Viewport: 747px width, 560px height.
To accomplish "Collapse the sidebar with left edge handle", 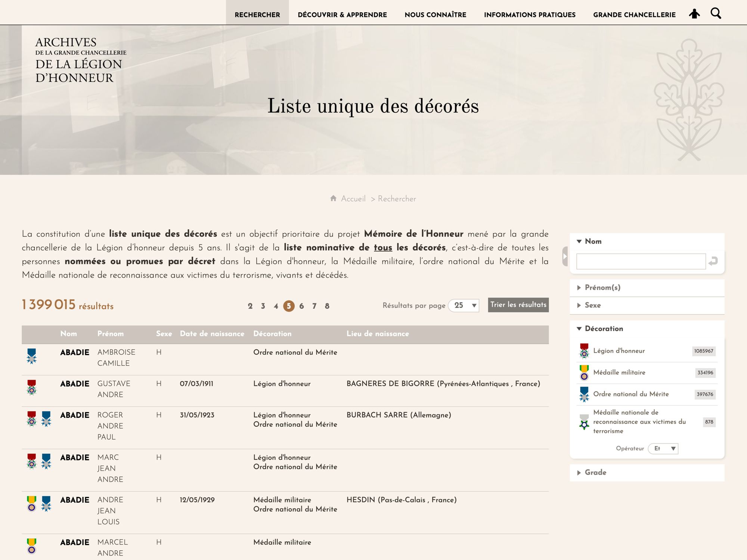I will 565,256.
